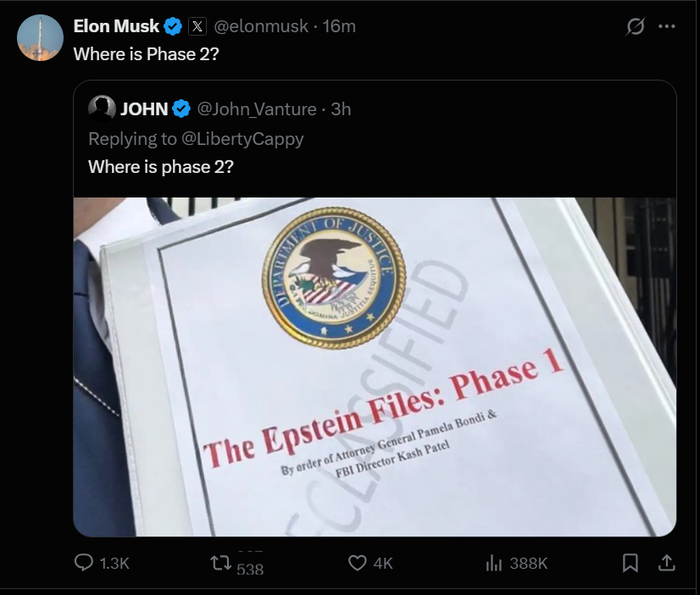Open the three-dot more options menu

coord(667,26)
